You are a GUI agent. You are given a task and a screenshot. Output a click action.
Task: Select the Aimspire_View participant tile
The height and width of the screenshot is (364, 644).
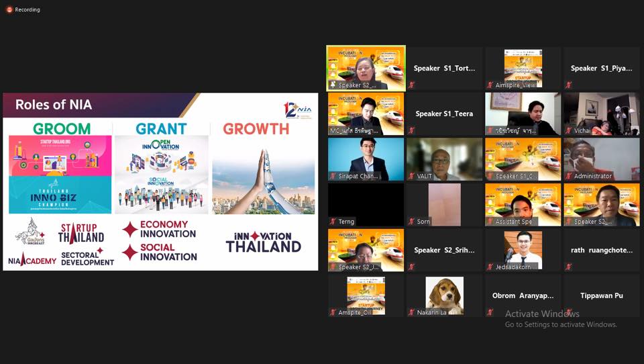[523, 69]
